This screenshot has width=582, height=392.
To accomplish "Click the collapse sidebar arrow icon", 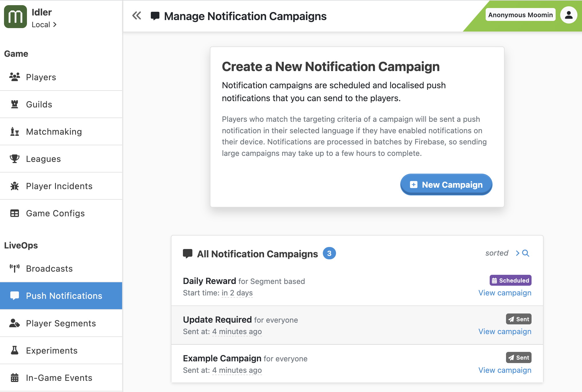I will click(137, 16).
